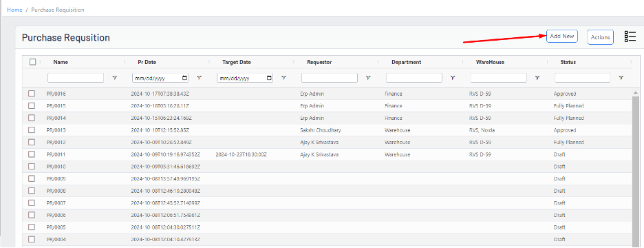Select the checkbox for PR/0011

pos(32,154)
